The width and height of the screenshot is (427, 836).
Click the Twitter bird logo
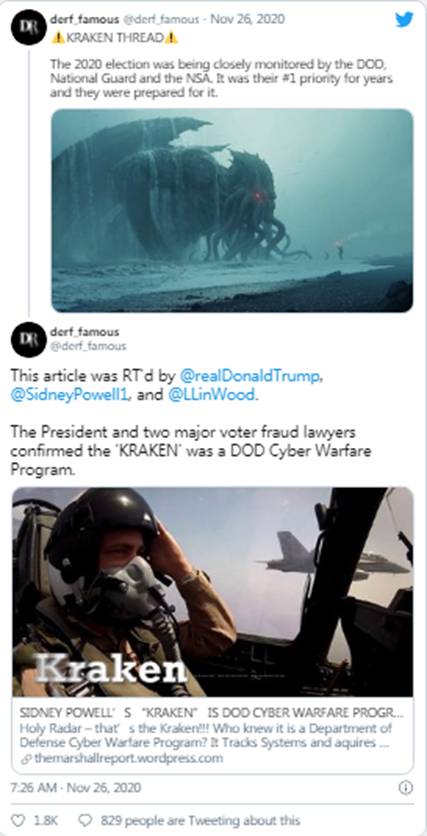(404, 20)
